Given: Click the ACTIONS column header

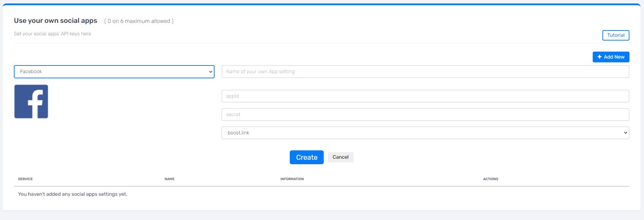Looking at the screenshot, I should tap(490, 179).
